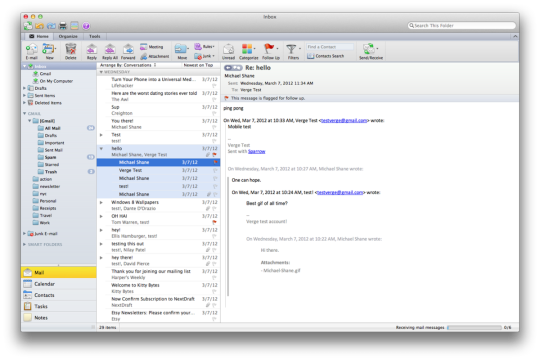Collapse the [Gmail] folder
Viewport: 540px width, 360px height.
point(30,121)
